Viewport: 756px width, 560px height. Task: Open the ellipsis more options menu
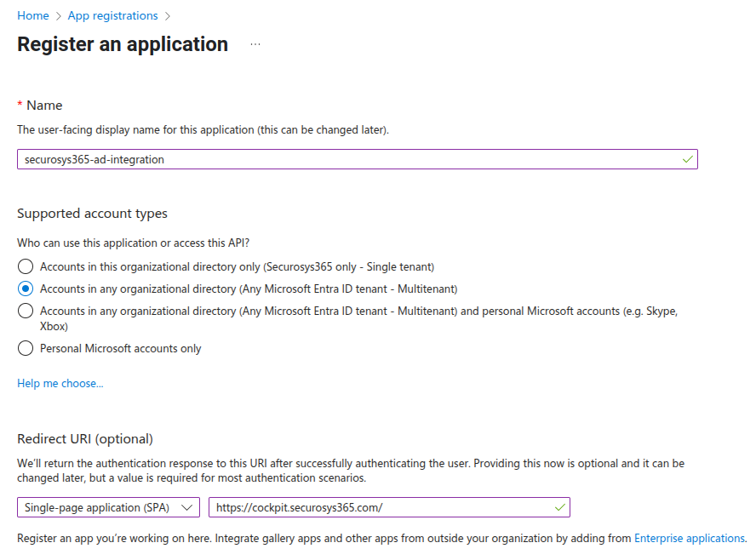point(255,45)
